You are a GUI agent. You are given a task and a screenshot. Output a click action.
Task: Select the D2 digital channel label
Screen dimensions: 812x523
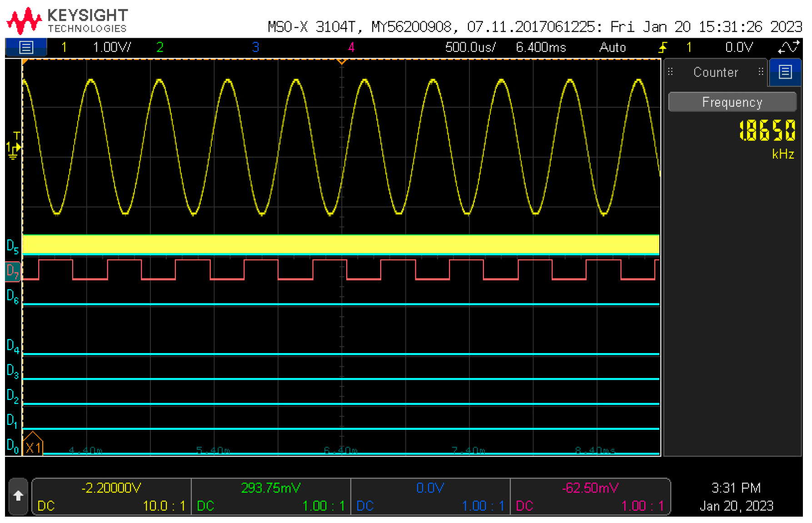[x=13, y=396]
